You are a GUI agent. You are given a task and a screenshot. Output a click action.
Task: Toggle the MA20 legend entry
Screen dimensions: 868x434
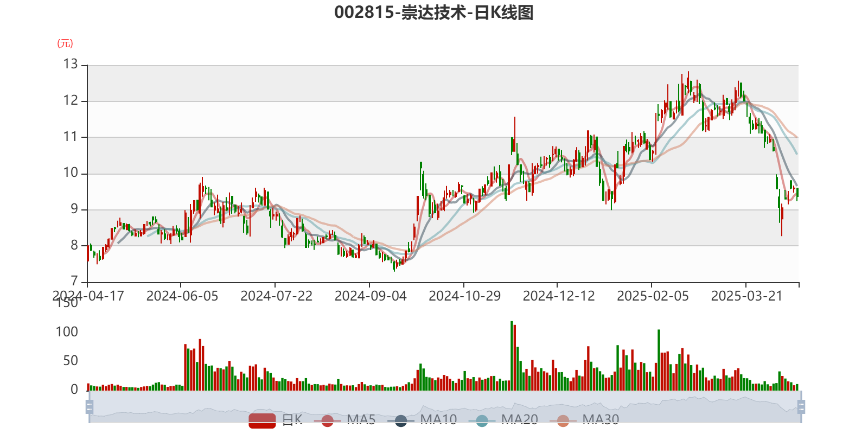pyautogui.click(x=503, y=420)
